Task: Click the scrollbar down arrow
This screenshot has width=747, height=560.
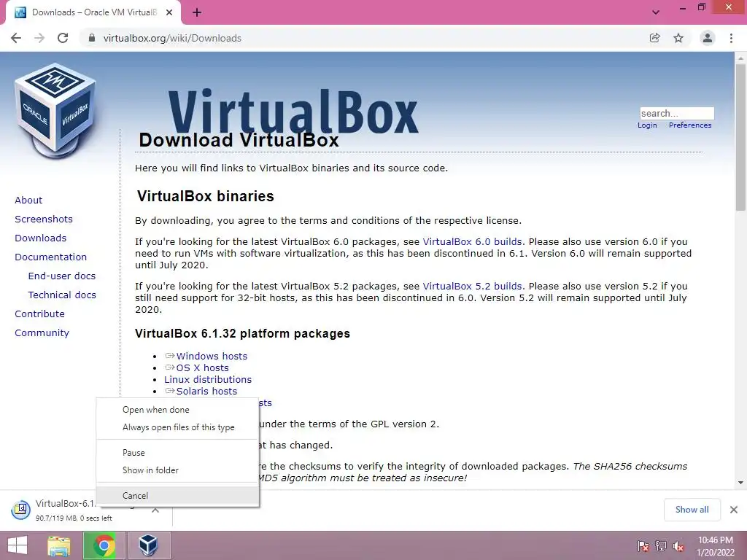Action: pyautogui.click(x=740, y=483)
